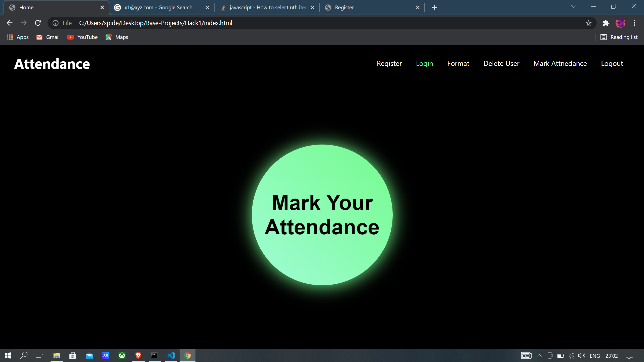644x362 pixels.
Task: Click the site information icon in the address bar
Action: pos(56,23)
